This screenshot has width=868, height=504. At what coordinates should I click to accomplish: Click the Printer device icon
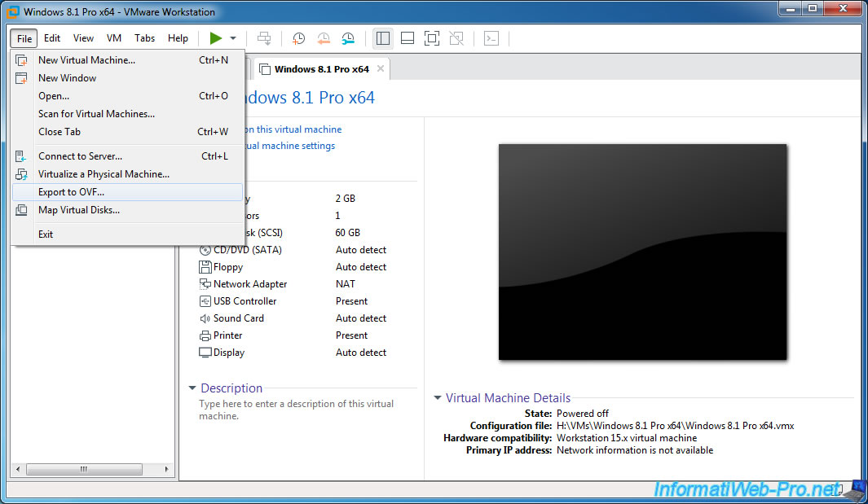click(x=205, y=335)
